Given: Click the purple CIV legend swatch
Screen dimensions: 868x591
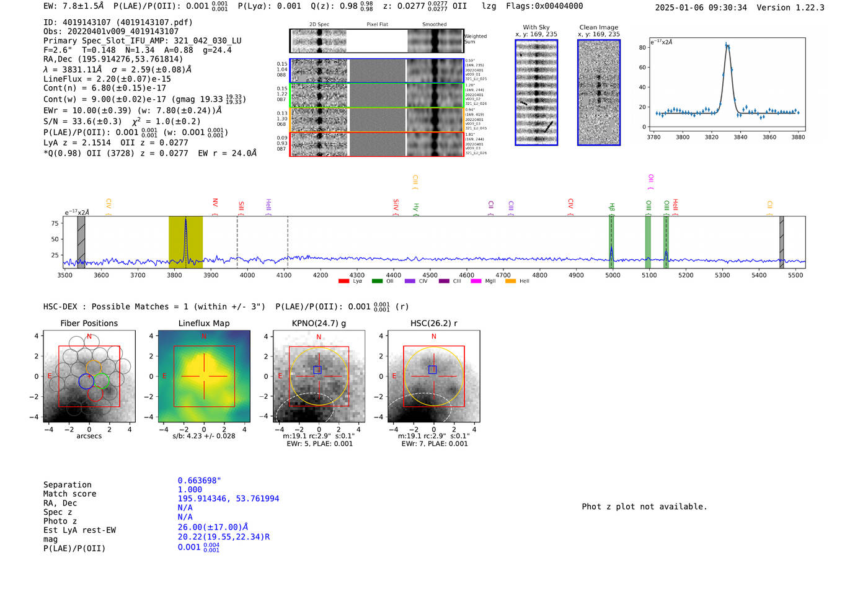Looking at the screenshot, I should tap(410, 282).
